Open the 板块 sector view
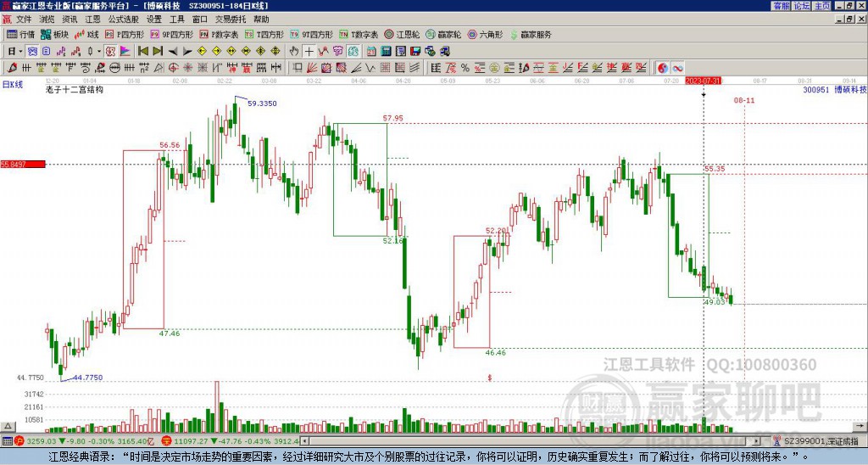The height and width of the screenshot is (465, 868). click(x=54, y=34)
